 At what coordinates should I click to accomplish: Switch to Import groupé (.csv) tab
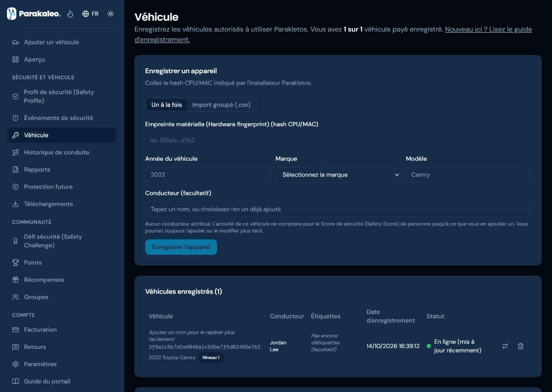[x=221, y=105]
